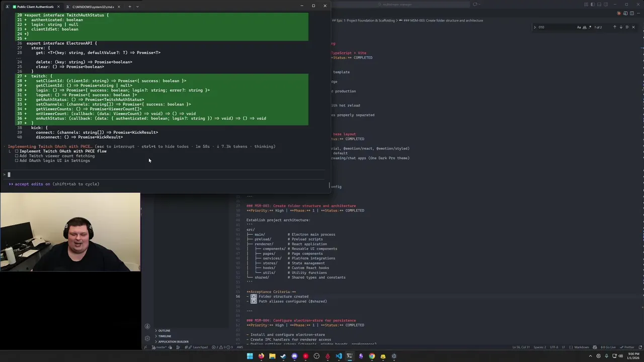Open OBS Studio from taskbar

[x=316, y=356]
